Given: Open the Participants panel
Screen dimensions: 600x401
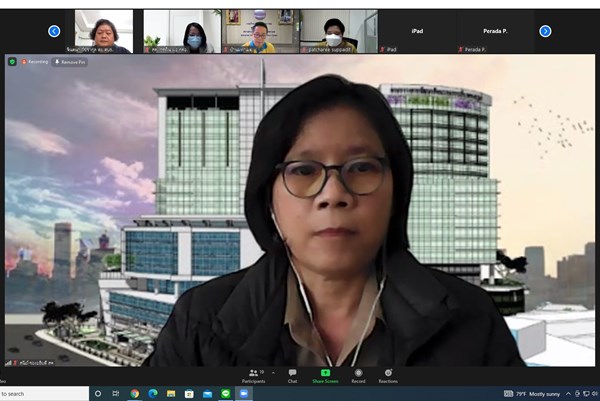Looking at the screenshot, I should tap(253, 376).
